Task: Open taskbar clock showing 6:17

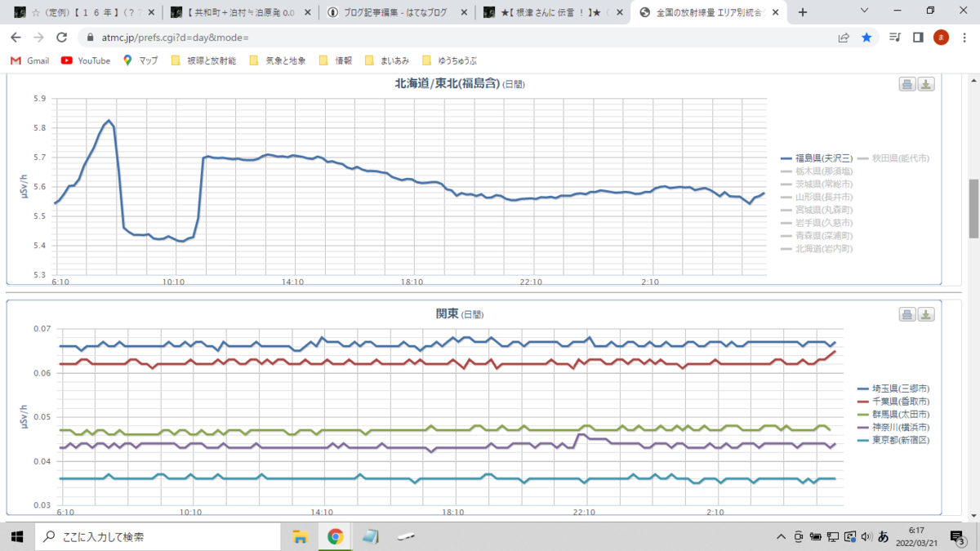Action: coord(916,537)
